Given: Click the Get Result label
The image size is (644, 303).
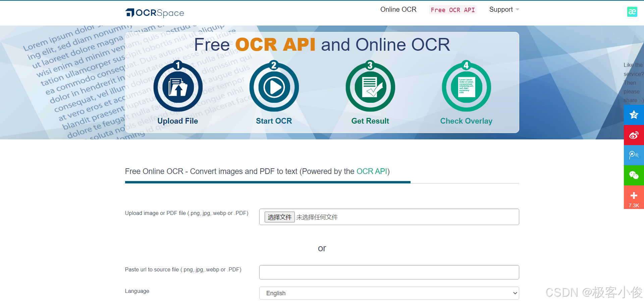Looking at the screenshot, I should (370, 121).
